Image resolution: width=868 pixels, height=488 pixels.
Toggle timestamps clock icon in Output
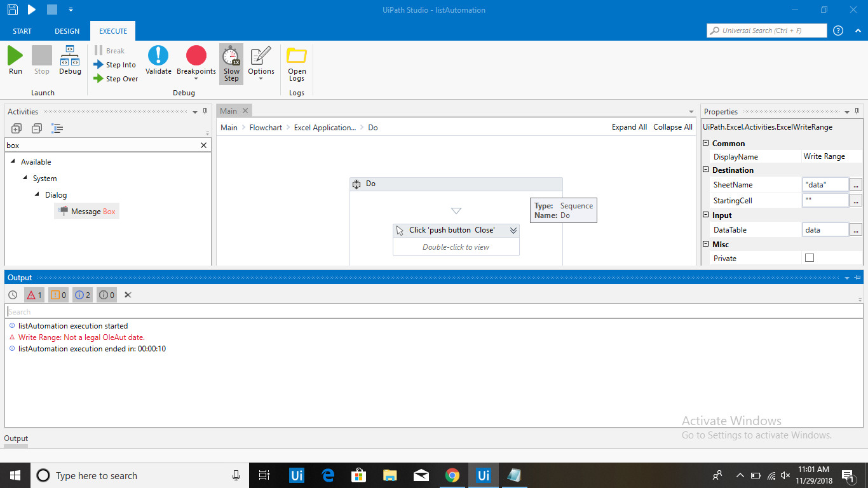[x=13, y=295]
